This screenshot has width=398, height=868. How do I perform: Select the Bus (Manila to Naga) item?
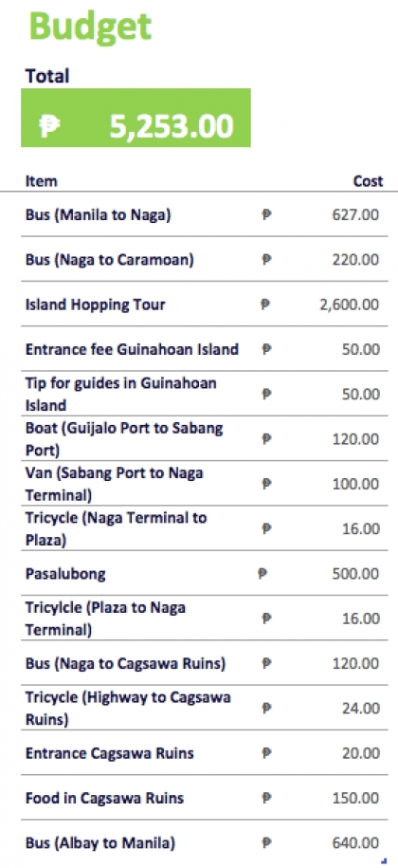(x=99, y=214)
